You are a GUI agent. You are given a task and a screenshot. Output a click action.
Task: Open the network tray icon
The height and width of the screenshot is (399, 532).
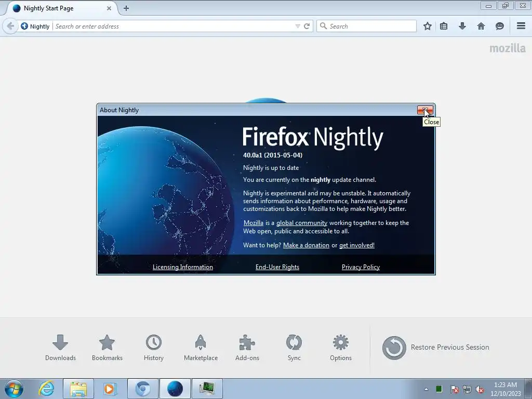coord(467,389)
